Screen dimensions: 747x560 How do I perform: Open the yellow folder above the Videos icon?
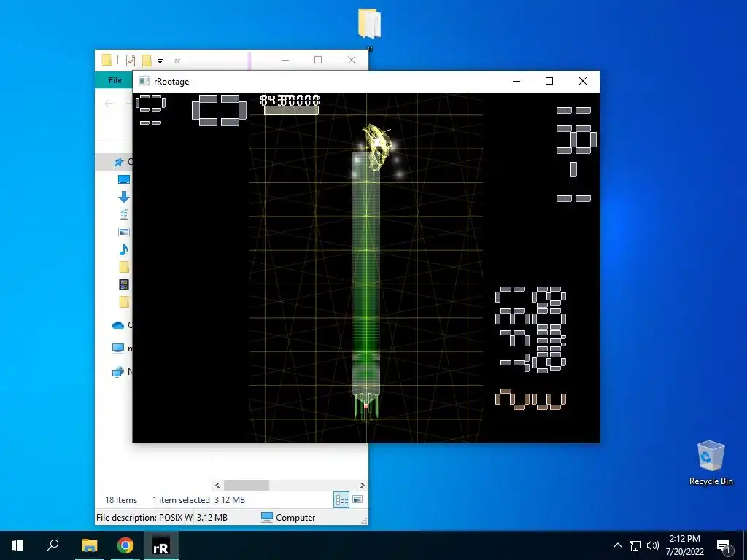(x=124, y=267)
